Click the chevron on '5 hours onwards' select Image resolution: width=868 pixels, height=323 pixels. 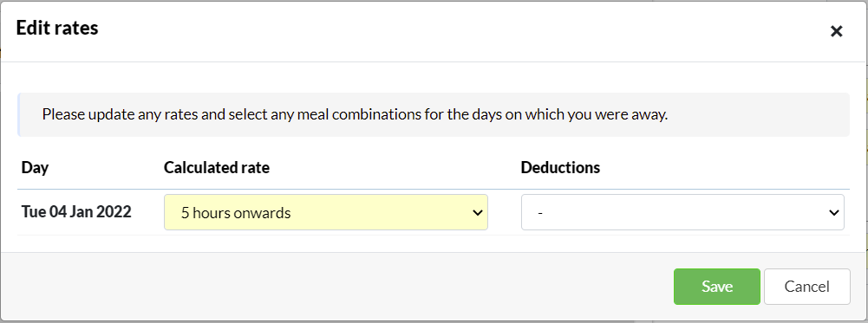[477, 212]
